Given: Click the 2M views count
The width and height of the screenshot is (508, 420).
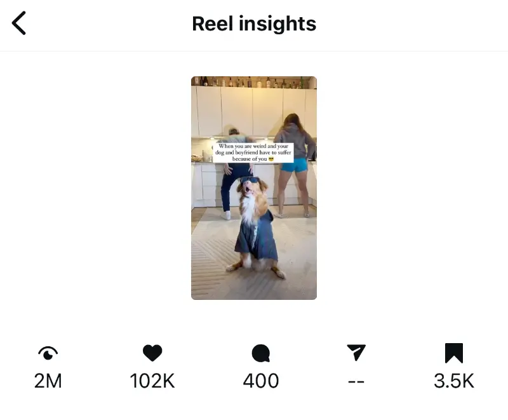Looking at the screenshot, I should click(x=48, y=381).
